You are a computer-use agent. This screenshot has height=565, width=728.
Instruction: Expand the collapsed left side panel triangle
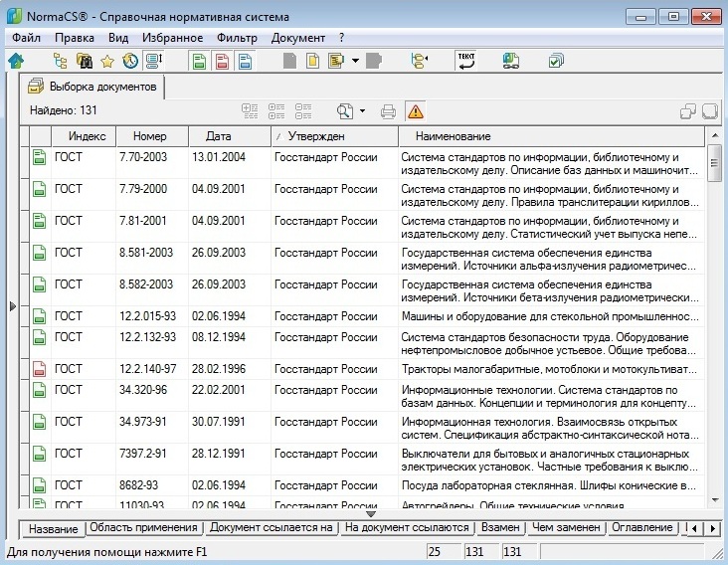coord(13,306)
